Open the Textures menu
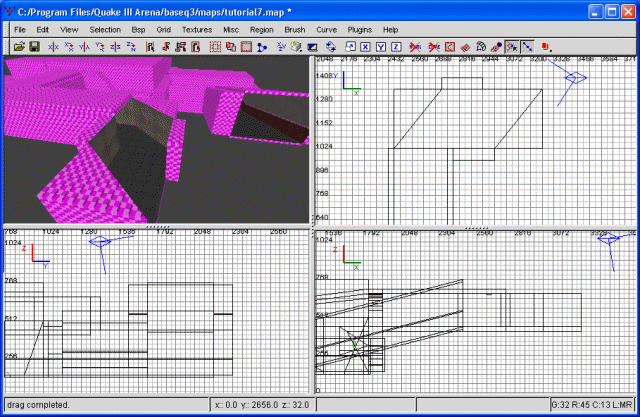640x417 pixels. pyautogui.click(x=197, y=30)
